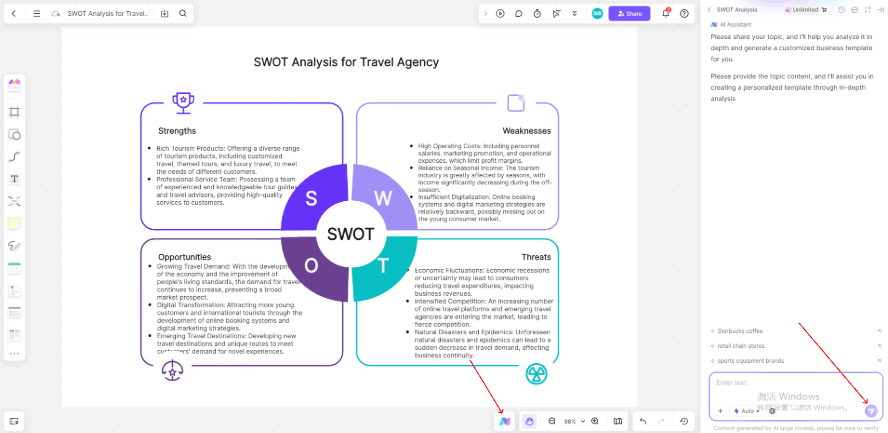This screenshot has height=433, width=888.
Task: Open the 98% zoom level dropdown
Action: [x=574, y=422]
